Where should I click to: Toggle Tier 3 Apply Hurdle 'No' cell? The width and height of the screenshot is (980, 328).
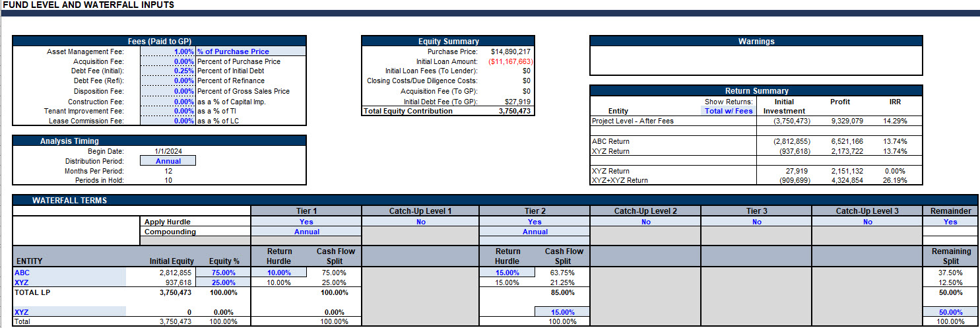756,222
